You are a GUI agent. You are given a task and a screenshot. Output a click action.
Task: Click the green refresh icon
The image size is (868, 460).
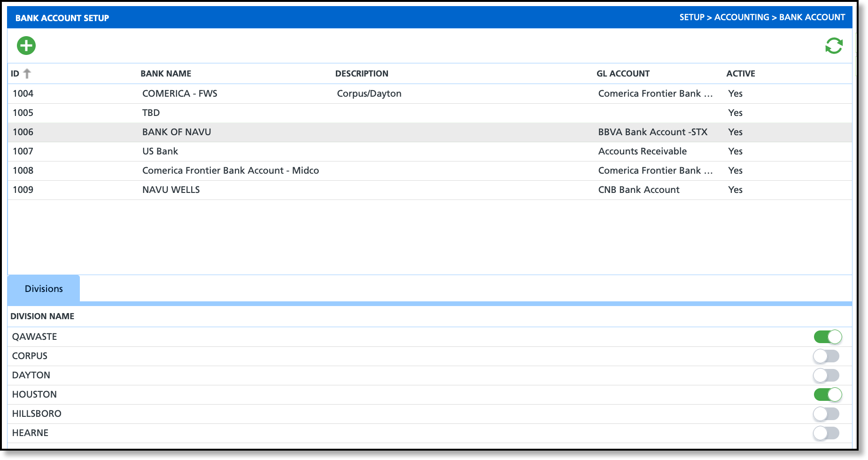click(x=834, y=46)
